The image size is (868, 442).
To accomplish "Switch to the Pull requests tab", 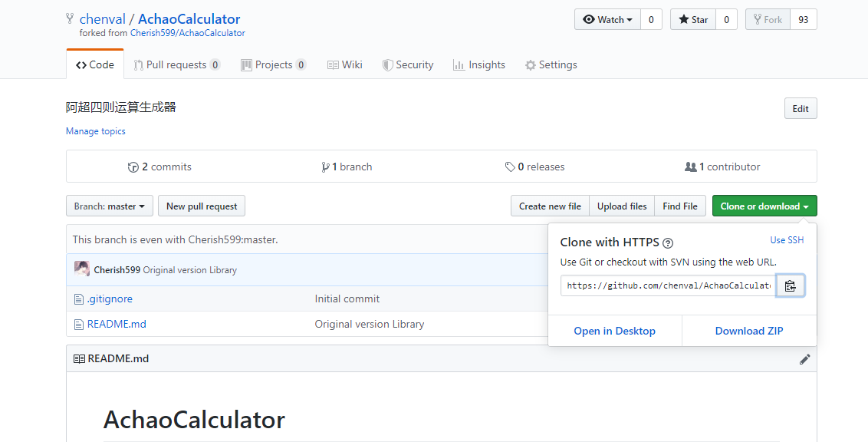I will (x=176, y=64).
